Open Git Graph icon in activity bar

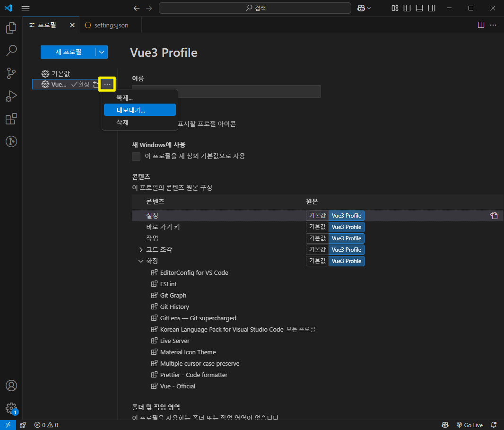pos(11,141)
